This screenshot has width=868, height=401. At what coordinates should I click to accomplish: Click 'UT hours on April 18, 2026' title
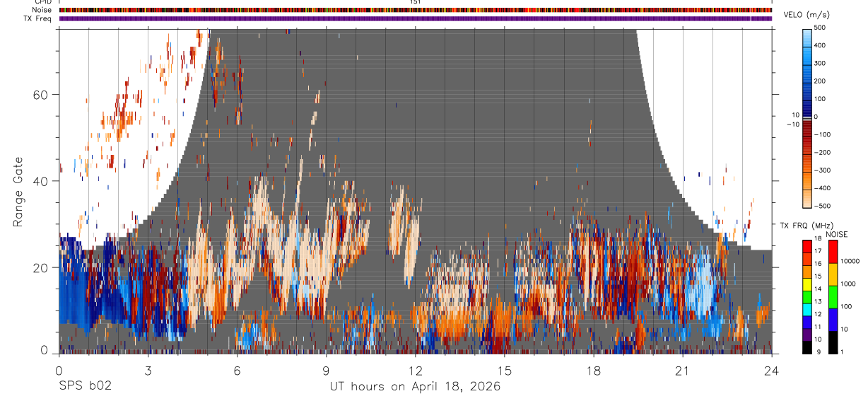point(415,387)
